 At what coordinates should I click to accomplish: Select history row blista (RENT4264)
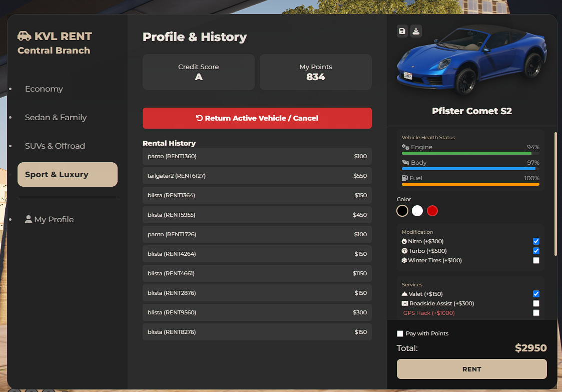[257, 254]
